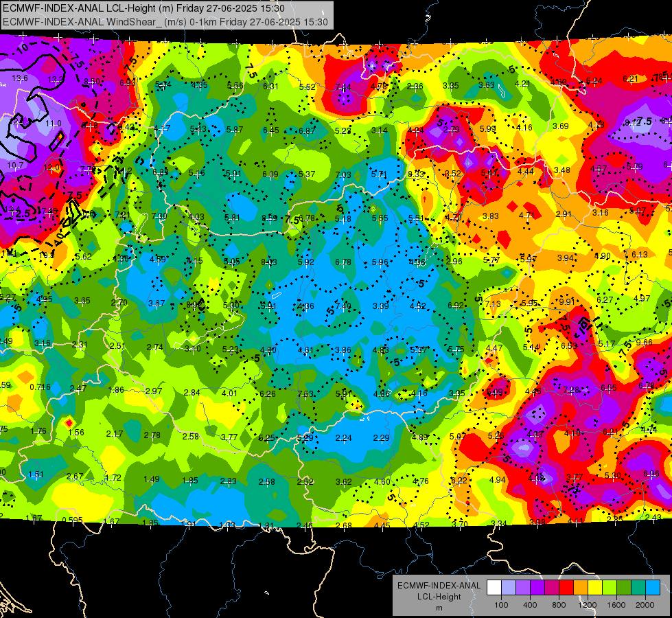Click the wind shear value 9.91
The height and width of the screenshot is (618, 672).
(566, 301)
